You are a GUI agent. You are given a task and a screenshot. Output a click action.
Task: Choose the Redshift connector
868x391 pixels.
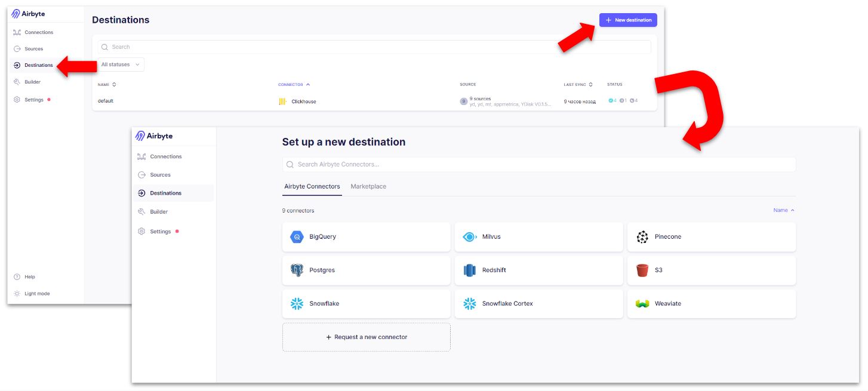coord(539,270)
